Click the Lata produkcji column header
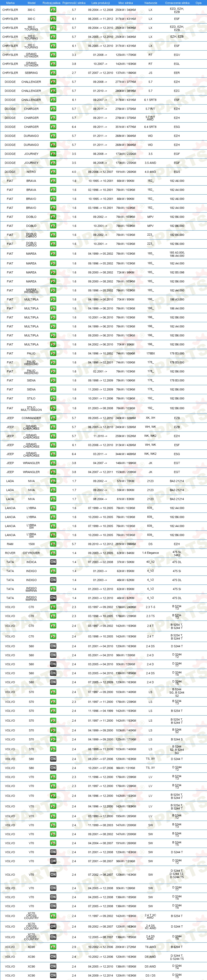Screen dimensions: 207x980 (x=101, y=3)
